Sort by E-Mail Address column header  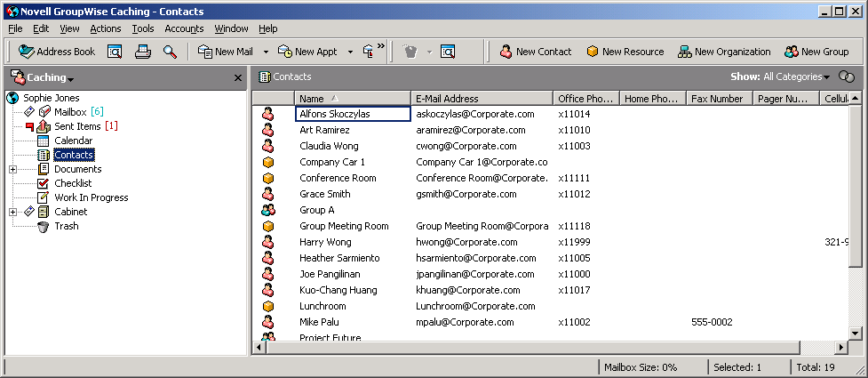[x=482, y=99]
